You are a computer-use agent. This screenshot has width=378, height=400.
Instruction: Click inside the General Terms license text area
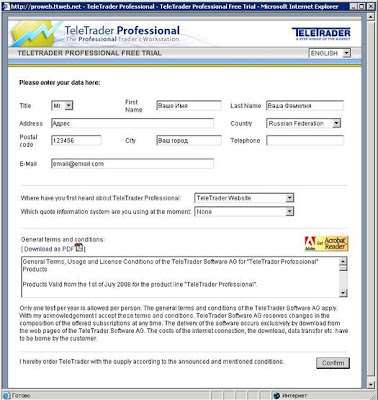click(x=180, y=277)
